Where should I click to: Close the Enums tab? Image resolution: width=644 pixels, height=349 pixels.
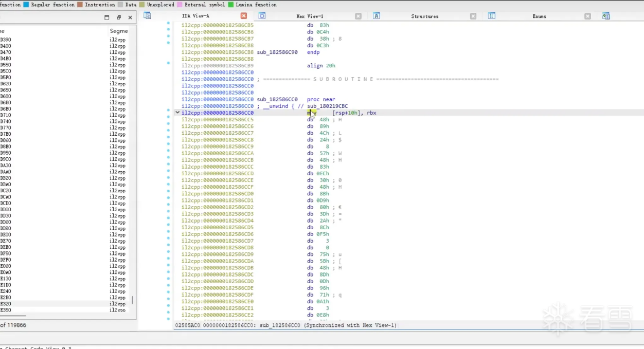(587, 16)
